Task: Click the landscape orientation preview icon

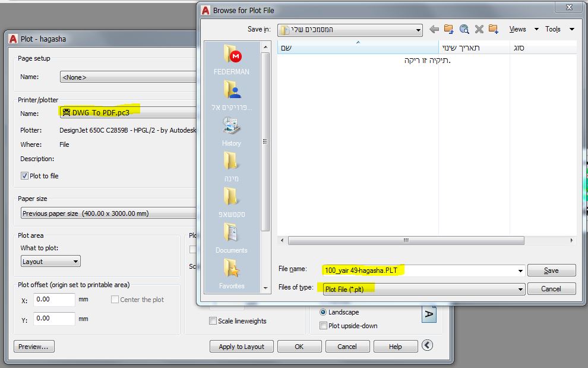Action: tap(429, 314)
